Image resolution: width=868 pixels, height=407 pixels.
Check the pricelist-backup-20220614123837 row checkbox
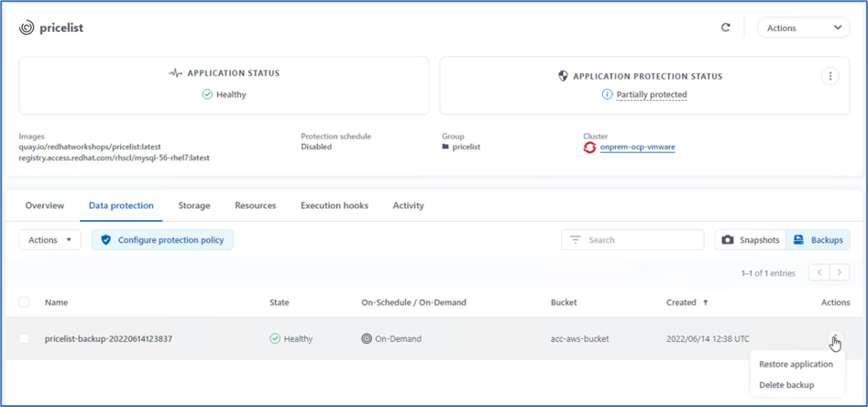coord(24,339)
